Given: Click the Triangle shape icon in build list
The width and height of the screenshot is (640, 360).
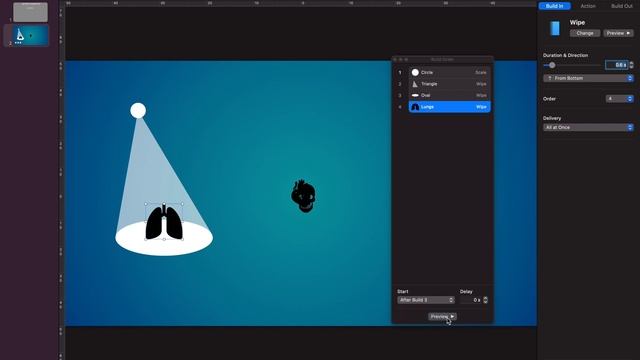Looking at the screenshot, I should point(415,84).
